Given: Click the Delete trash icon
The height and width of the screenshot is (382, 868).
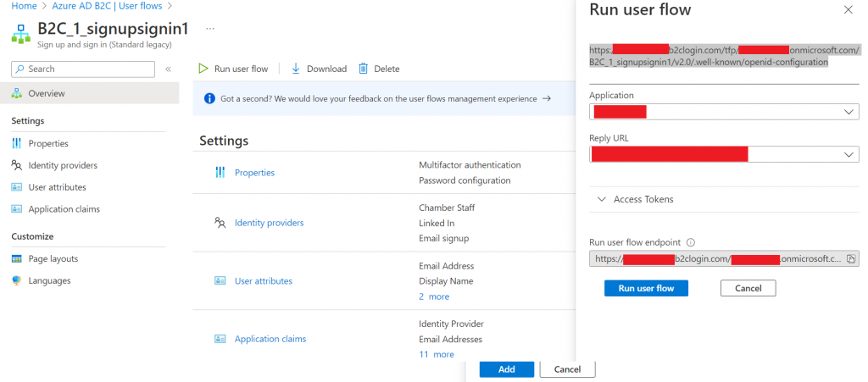Looking at the screenshot, I should (364, 69).
